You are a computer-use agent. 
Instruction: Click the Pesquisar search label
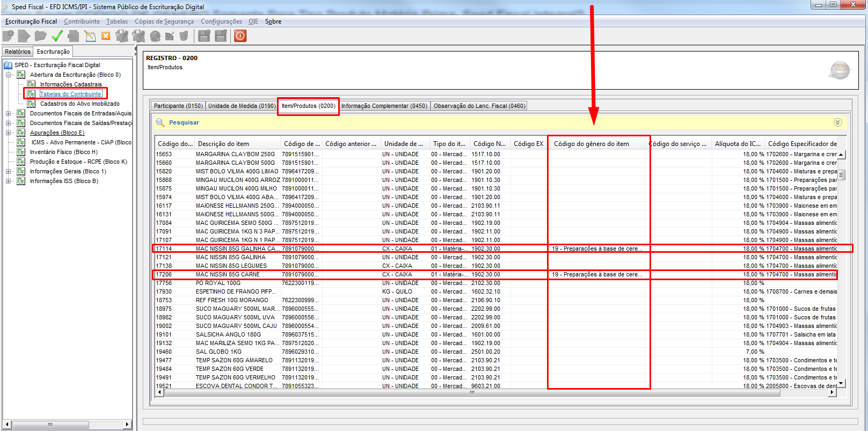click(x=184, y=122)
